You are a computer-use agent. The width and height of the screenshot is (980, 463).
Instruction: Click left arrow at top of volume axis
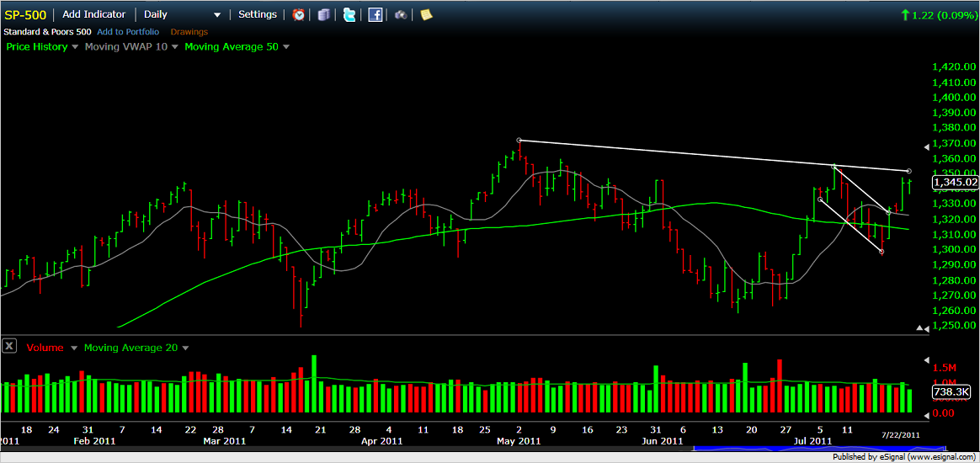(x=926, y=360)
